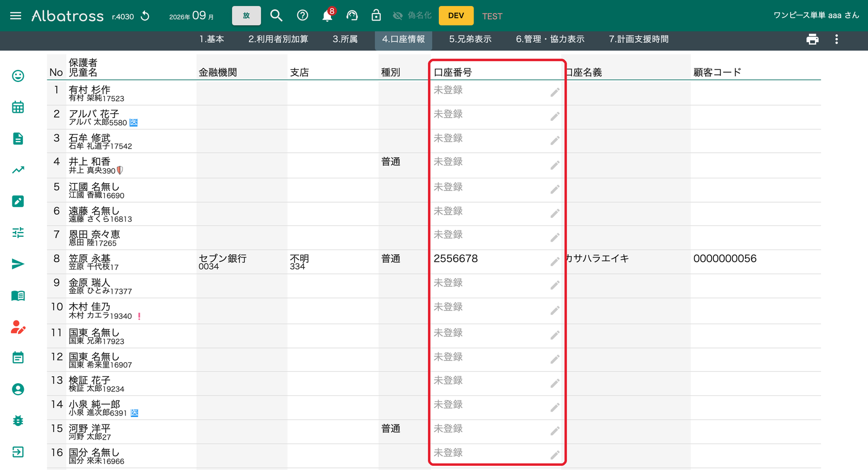Switch to the 3.所属 tab

[345, 39]
